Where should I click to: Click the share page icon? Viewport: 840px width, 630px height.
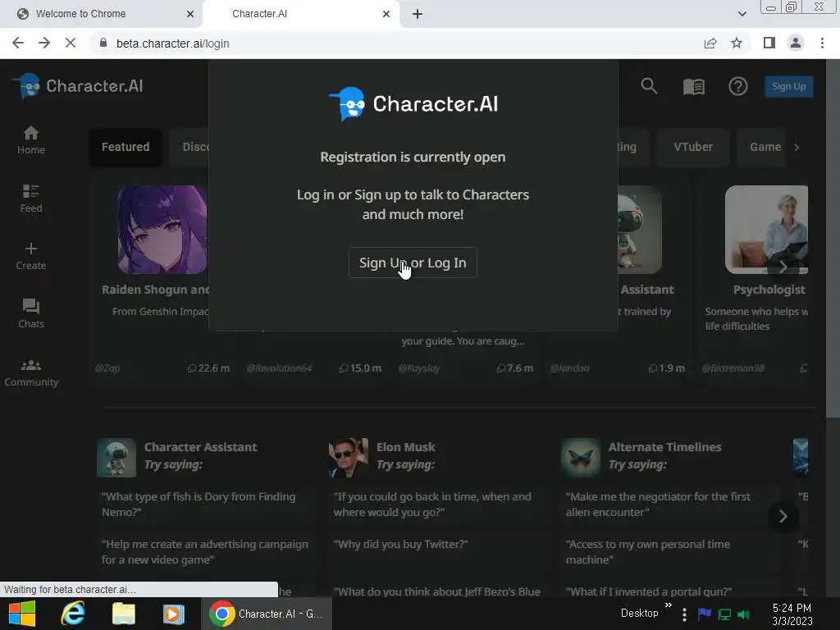click(710, 43)
